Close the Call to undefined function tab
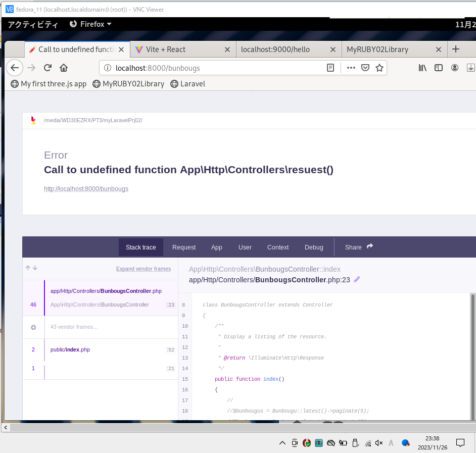This screenshot has width=476, height=453. coord(121,49)
